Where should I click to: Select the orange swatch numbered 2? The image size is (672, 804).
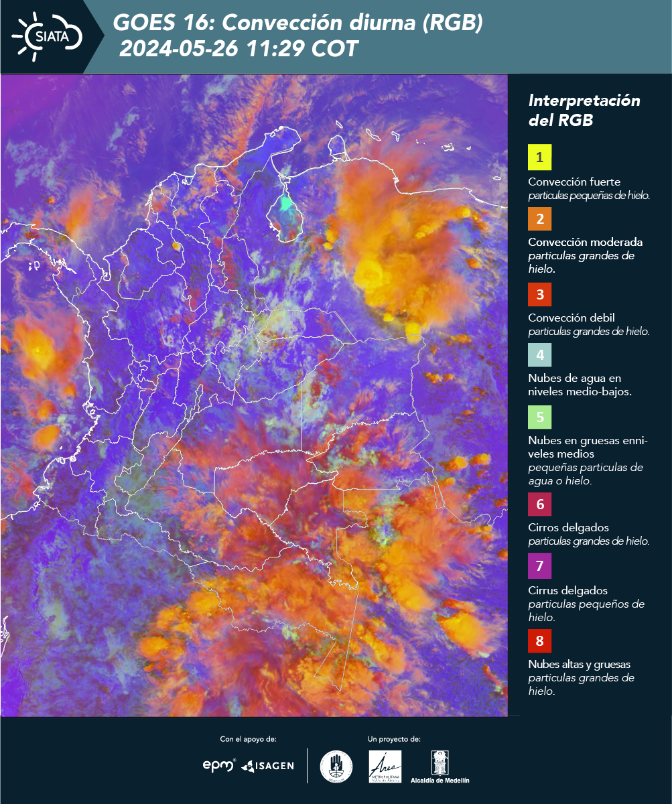click(540, 218)
